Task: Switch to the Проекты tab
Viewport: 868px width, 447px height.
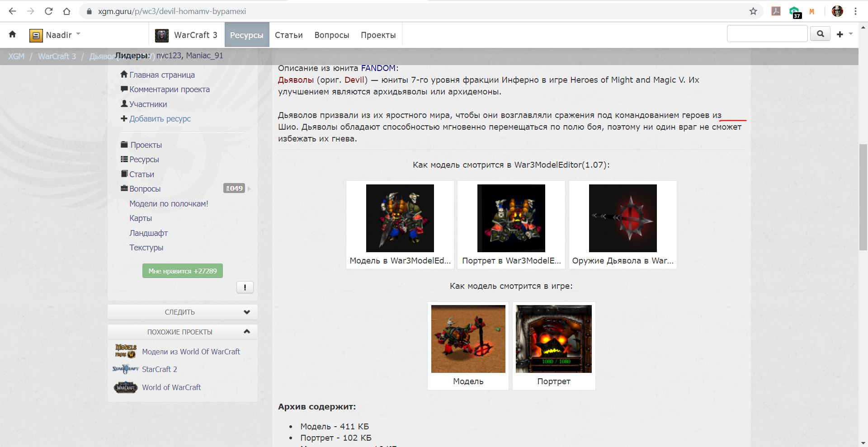Action: 378,35
